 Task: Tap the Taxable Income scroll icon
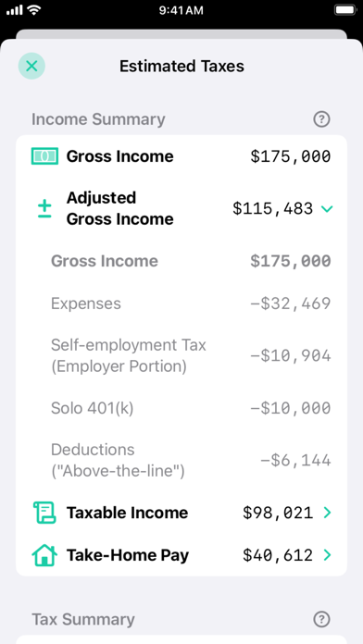point(44,513)
